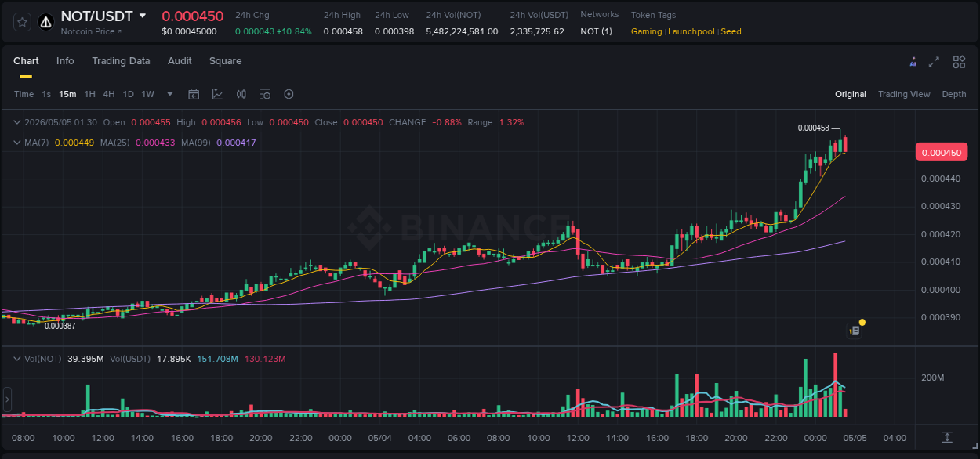Open chart display settings list icon

(265, 94)
